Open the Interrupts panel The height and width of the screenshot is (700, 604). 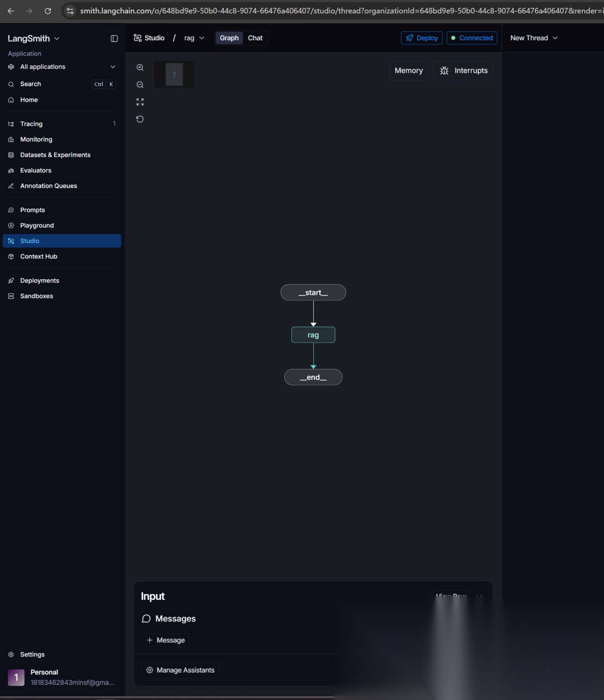(x=463, y=71)
